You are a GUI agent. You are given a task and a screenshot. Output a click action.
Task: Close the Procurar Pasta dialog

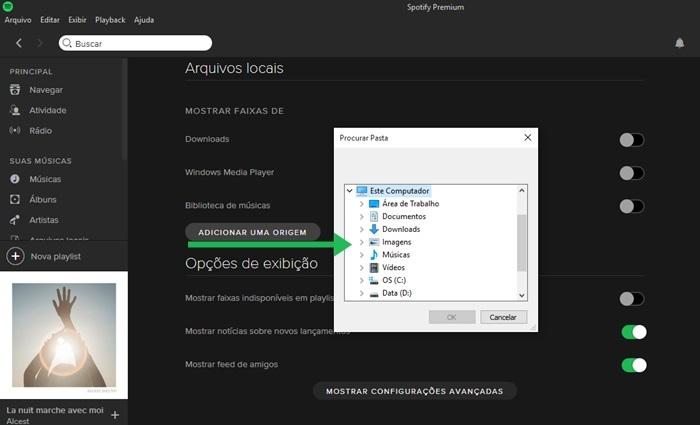point(528,138)
